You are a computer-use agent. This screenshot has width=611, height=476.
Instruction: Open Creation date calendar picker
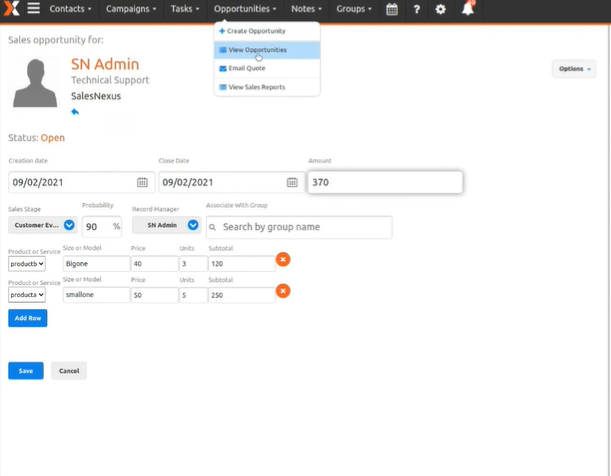[x=142, y=182]
